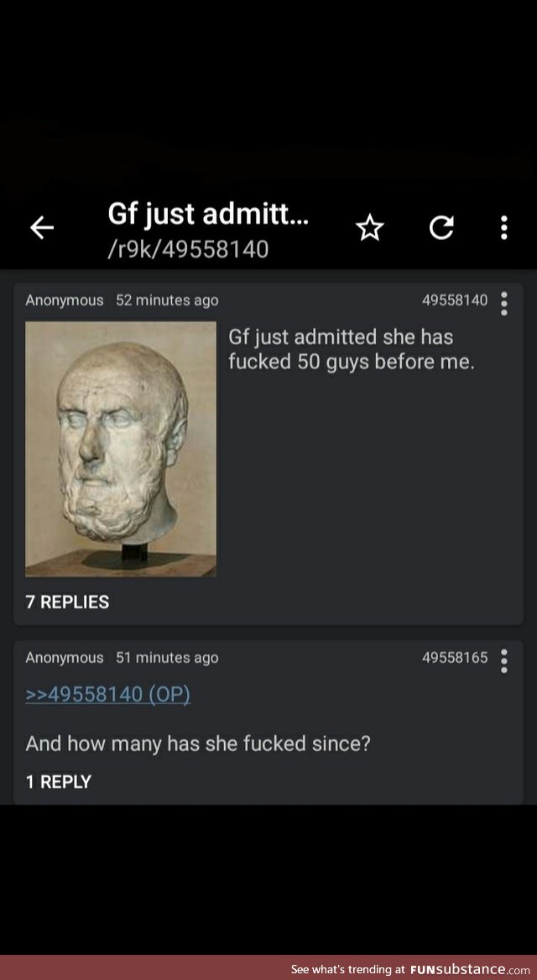The width and height of the screenshot is (537, 980).
Task: Open options menu for post 49558140
Action: (504, 304)
